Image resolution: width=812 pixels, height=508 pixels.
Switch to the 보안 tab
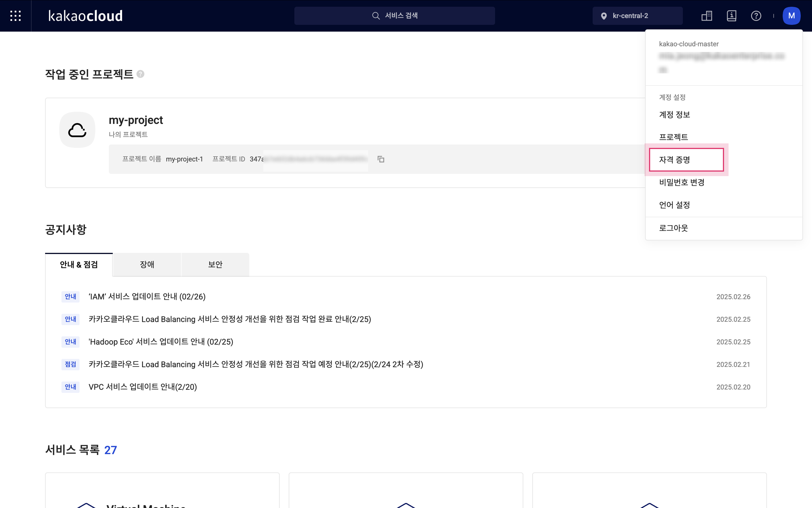click(215, 265)
